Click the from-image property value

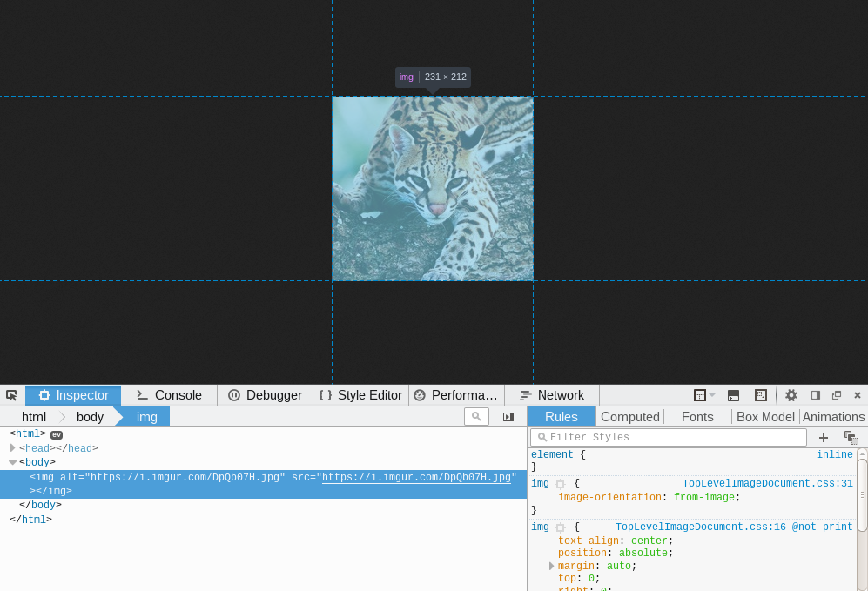(703, 497)
